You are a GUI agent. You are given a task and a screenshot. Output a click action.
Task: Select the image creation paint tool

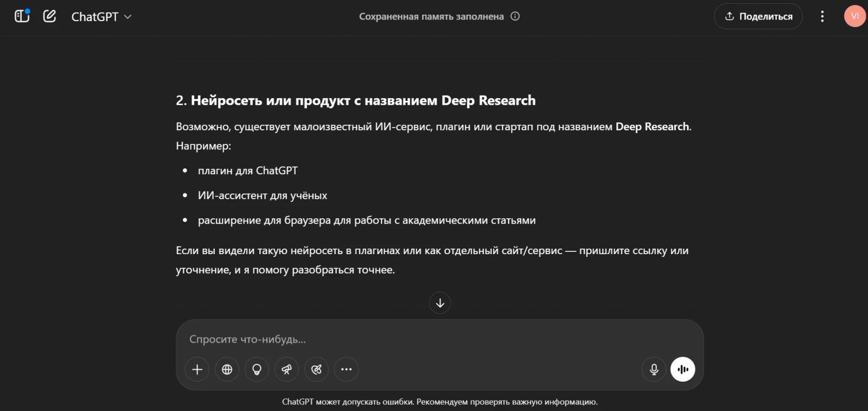pyautogui.click(x=317, y=370)
